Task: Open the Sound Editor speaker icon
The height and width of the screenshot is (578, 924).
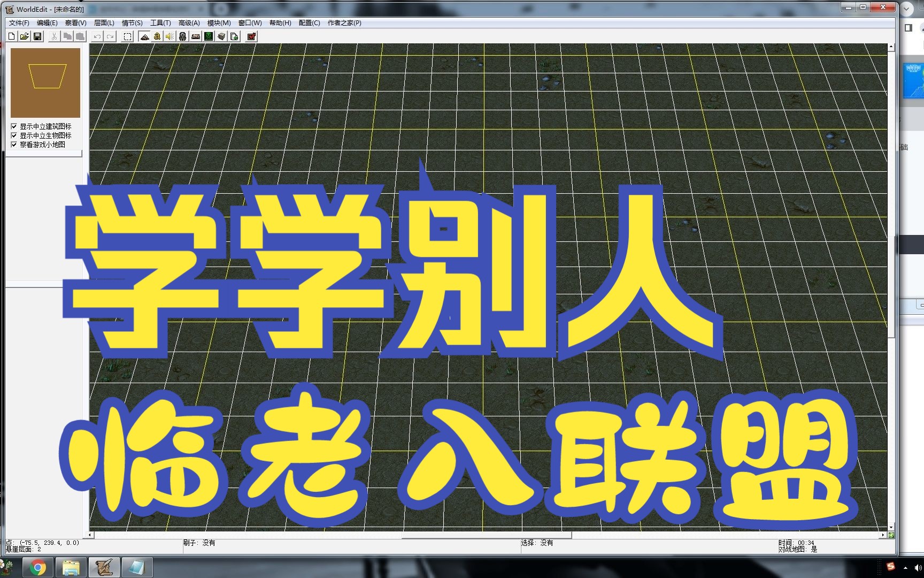Action: (x=170, y=36)
